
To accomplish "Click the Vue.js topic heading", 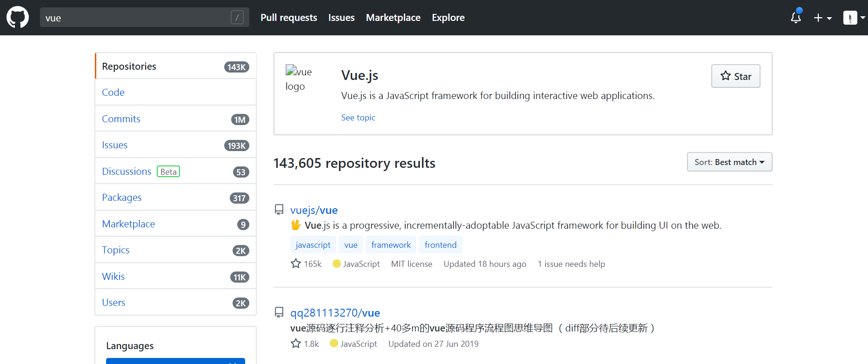I will point(360,75).
